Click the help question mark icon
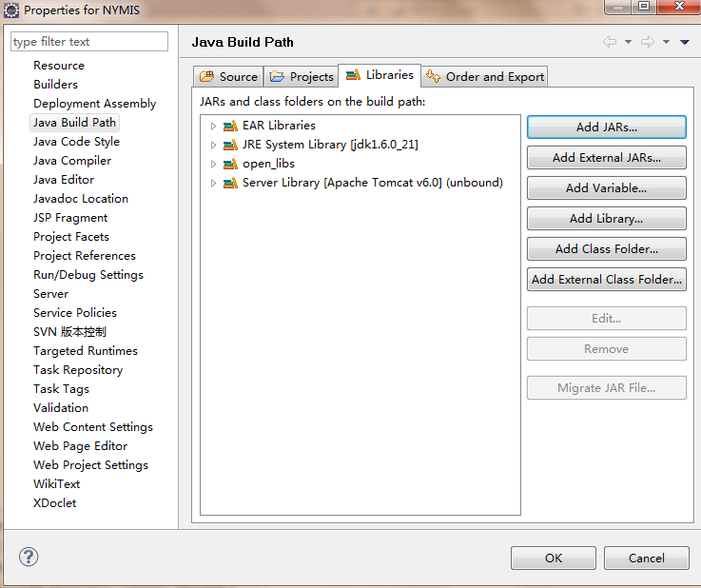 [x=29, y=557]
